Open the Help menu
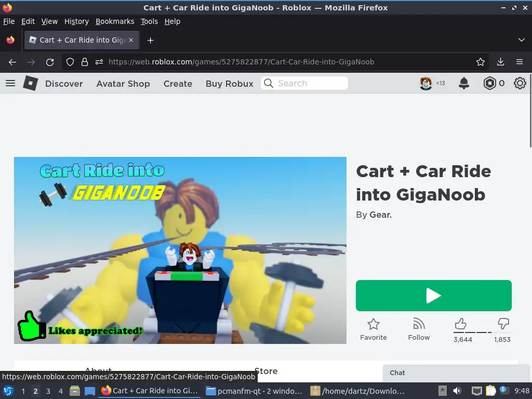Viewport: 532px width, 399px height. coord(172,21)
